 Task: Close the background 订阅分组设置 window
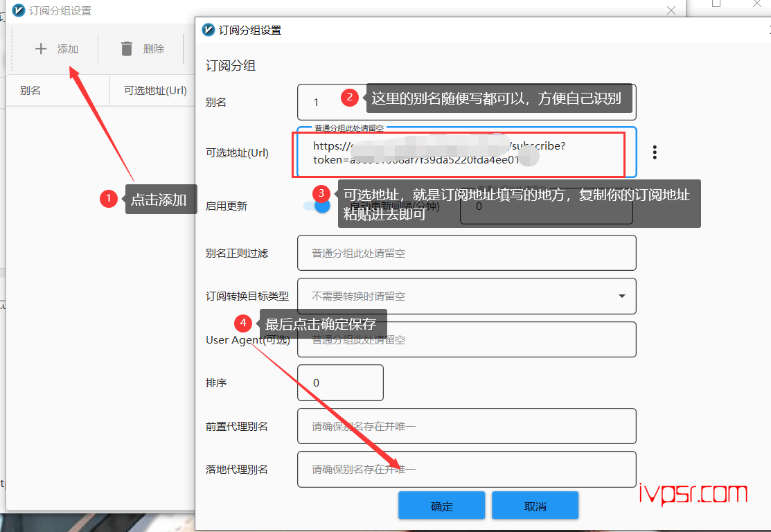coord(671,10)
